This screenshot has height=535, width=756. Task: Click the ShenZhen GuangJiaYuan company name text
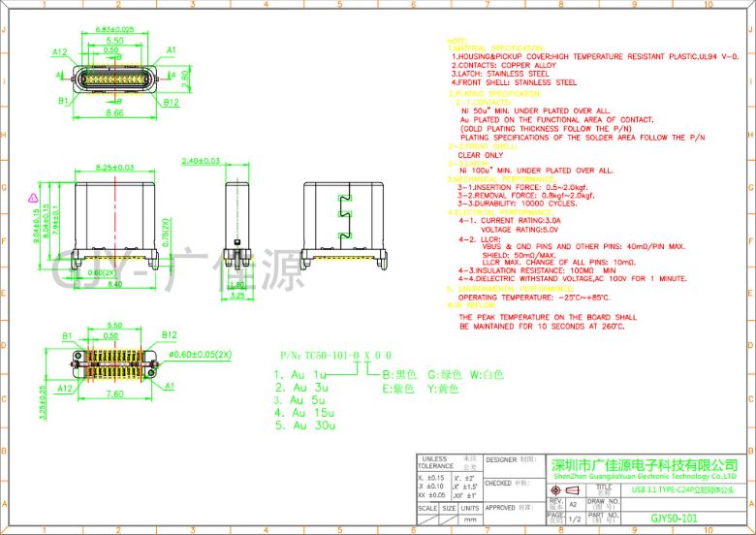tap(646, 476)
